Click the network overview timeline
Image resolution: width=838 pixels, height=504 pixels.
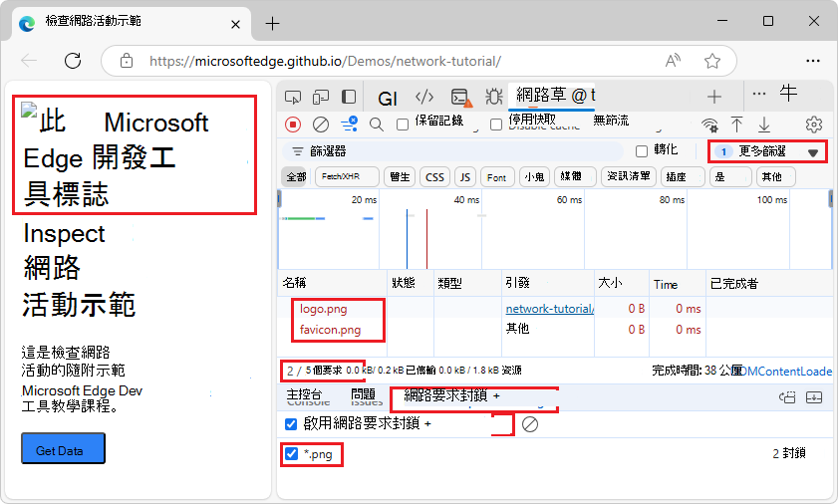coord(555,229)
